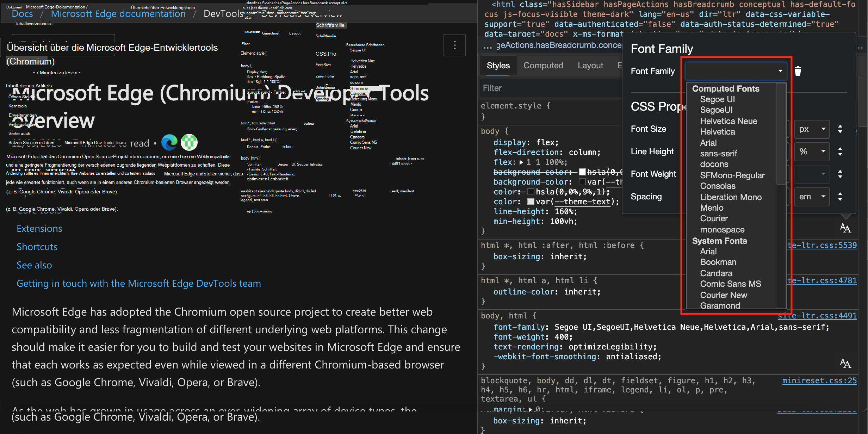Click the Extensions article link
The height and width of the screenshot is (434, 868).
coord(39,229)
